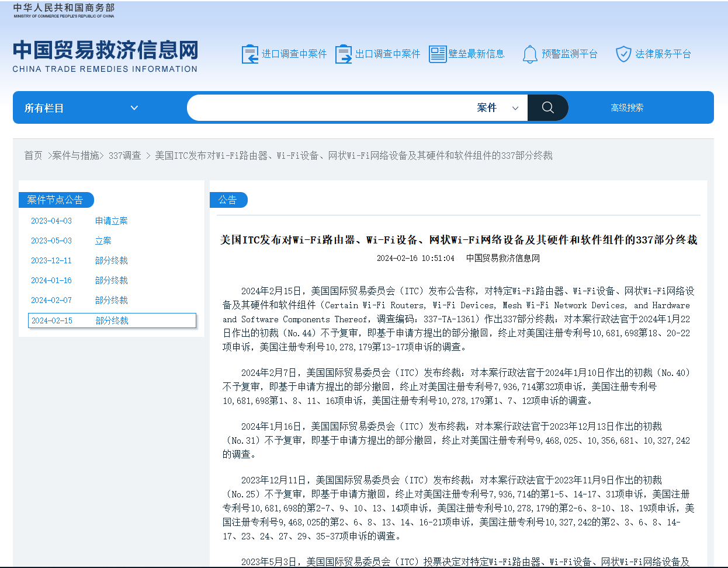Click the import investigation cases icon

click(250, 54)
